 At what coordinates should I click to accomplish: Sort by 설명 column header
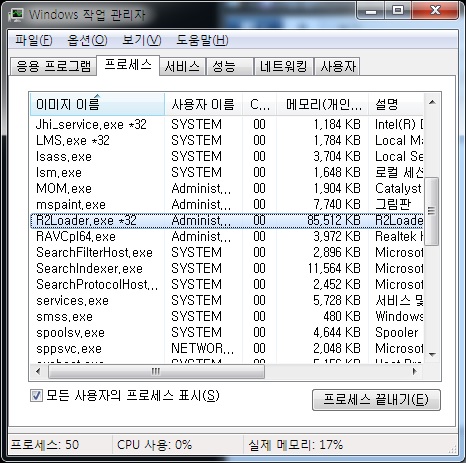click(x=396, y=105)
